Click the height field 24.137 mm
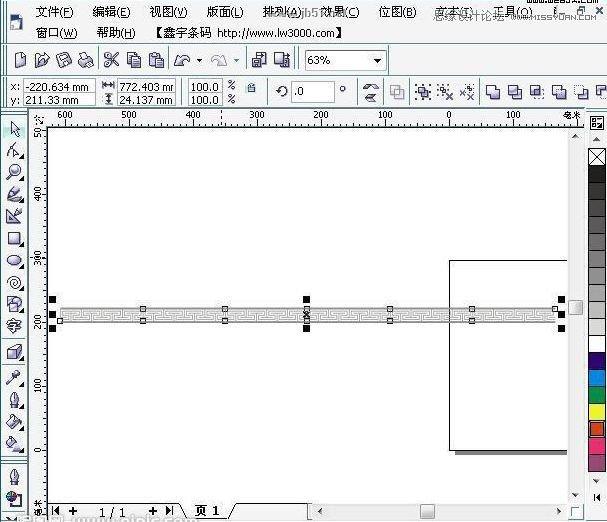The width and height of the screenshot is (607, 522). pyautogui.click(x=147, y=100)
